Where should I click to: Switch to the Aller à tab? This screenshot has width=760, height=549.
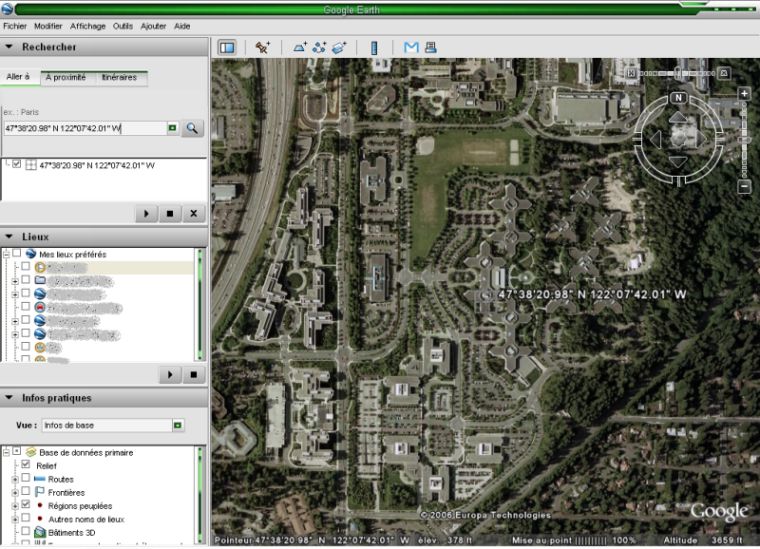pyautogui.click(x=18, y=77)
